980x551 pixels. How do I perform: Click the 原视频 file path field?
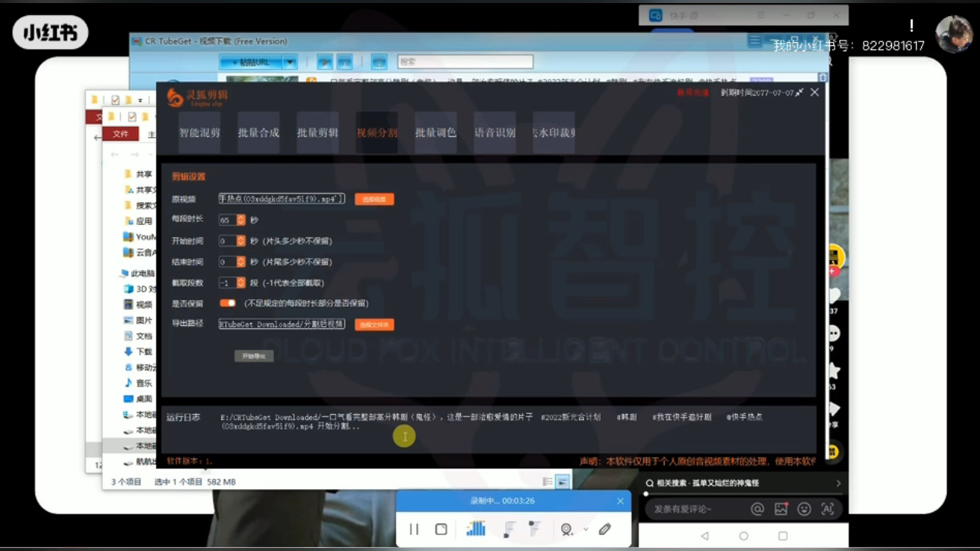282,199
